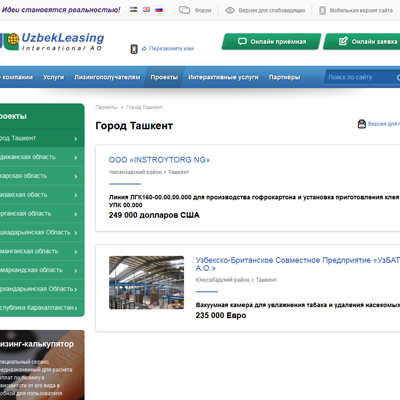Click the Перезвоните нам callback link
400x400 pixels.
[171, 49]
